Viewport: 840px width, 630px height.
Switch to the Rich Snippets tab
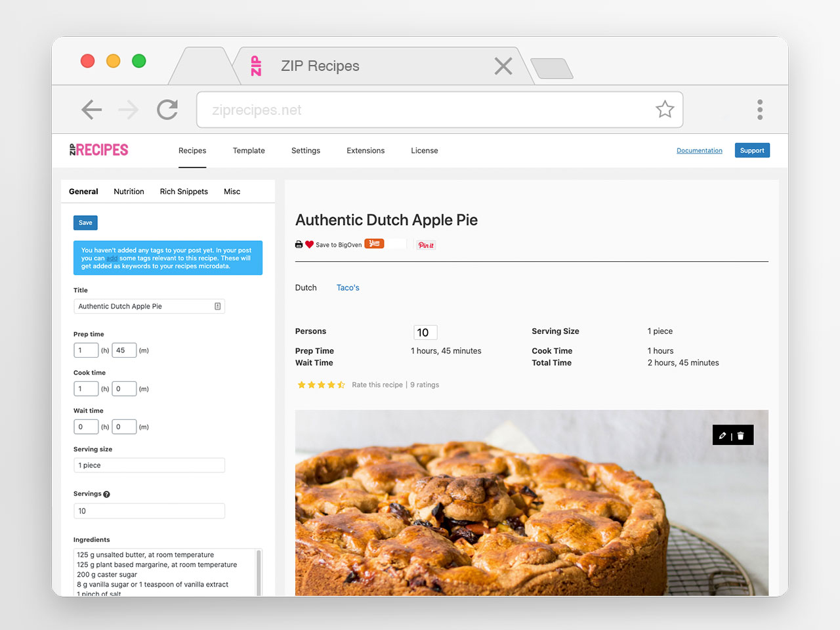click(184, 192)
